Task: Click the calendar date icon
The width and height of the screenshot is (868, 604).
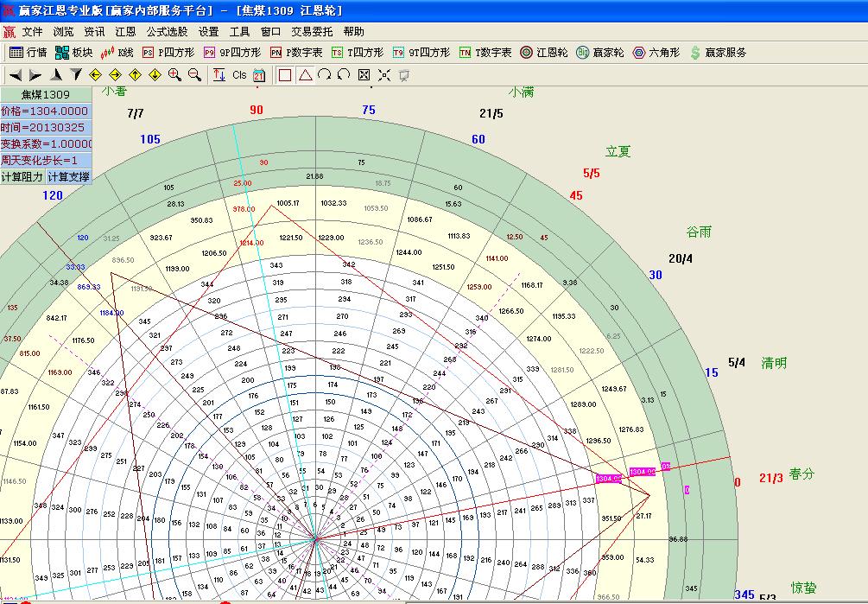Action: [259, 75]
